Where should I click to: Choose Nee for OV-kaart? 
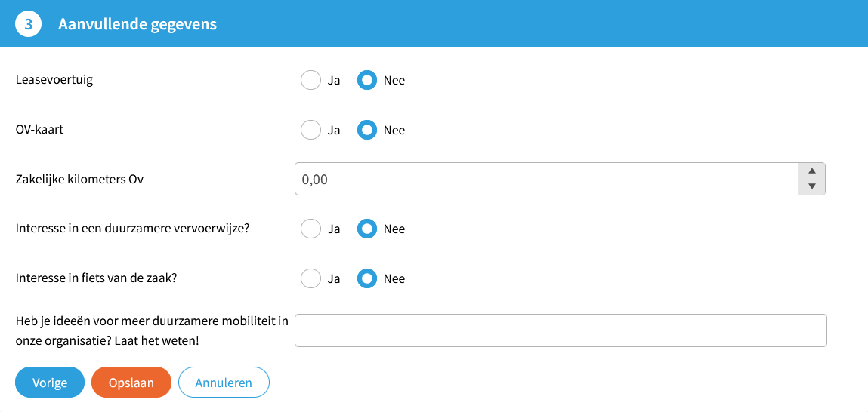pos(367,130)
